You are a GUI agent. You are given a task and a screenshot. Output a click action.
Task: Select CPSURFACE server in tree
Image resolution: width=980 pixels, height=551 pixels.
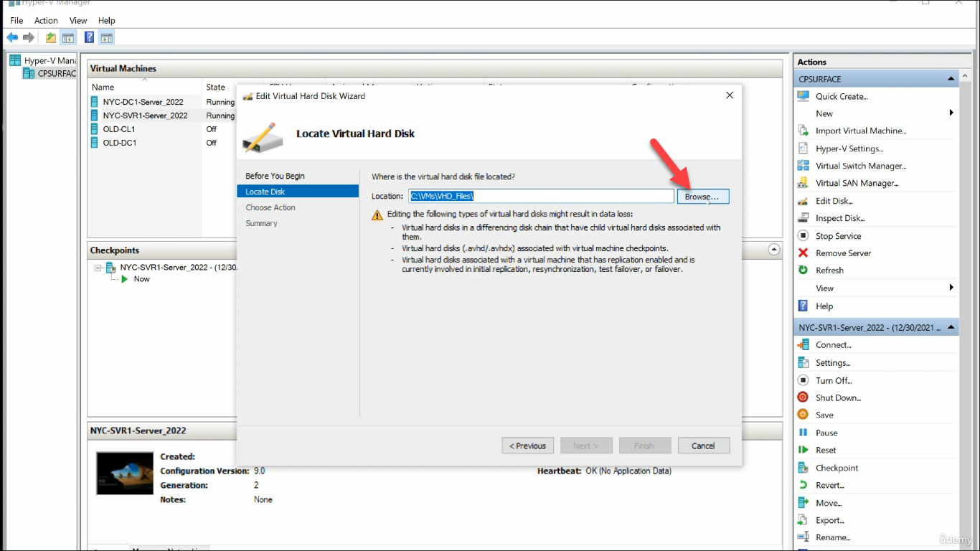[50, 73]
